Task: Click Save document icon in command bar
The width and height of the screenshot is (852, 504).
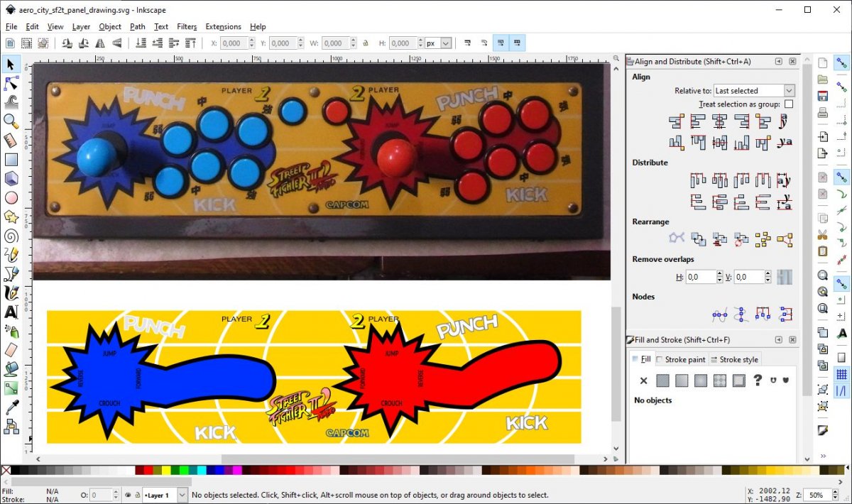Action: (823, 96)
